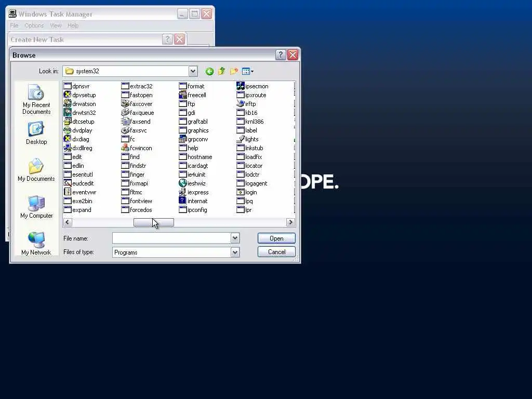Click the left arrow of horizontal scrollbar
The image size is (532, 399).
[68, 222]
